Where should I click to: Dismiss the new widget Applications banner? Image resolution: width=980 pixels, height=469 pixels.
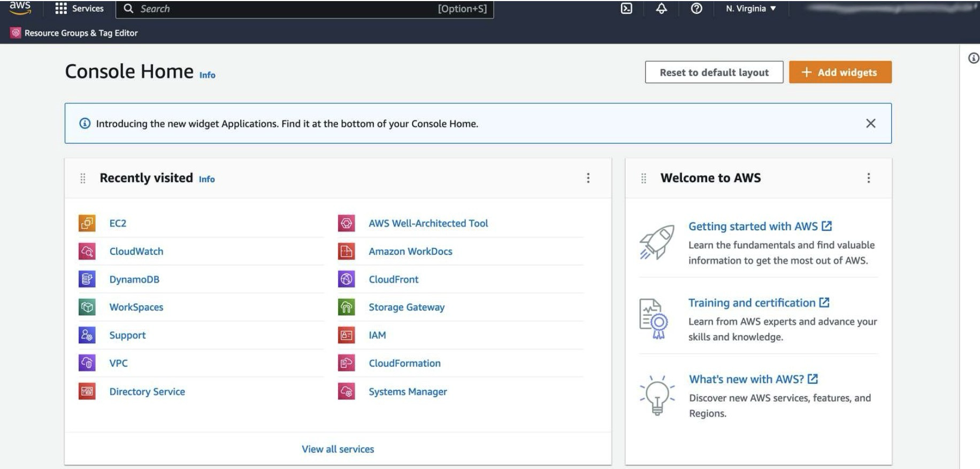pyautogui.click(x=870, y=124)
